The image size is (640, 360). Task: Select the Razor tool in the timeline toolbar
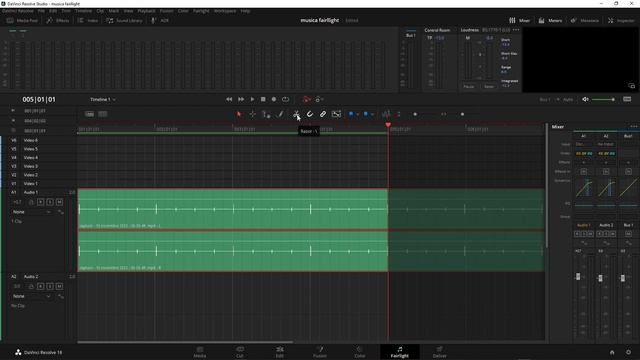coord(296,114)
